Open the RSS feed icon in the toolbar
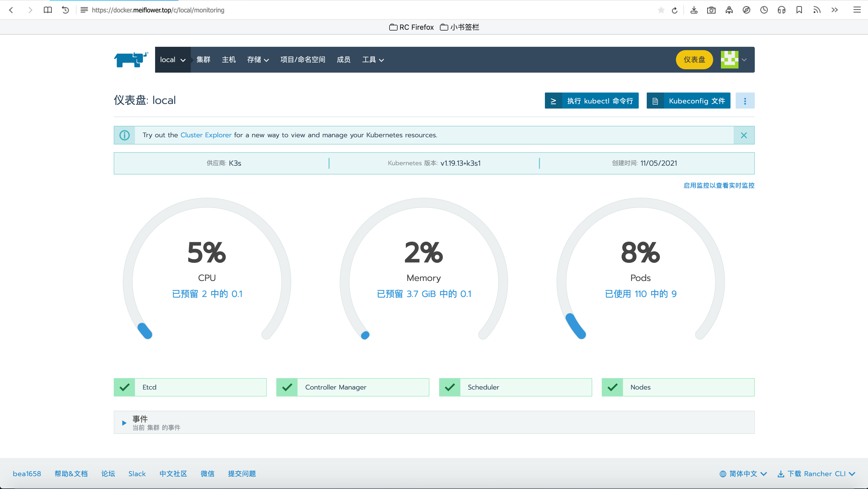 coord(817,10)
